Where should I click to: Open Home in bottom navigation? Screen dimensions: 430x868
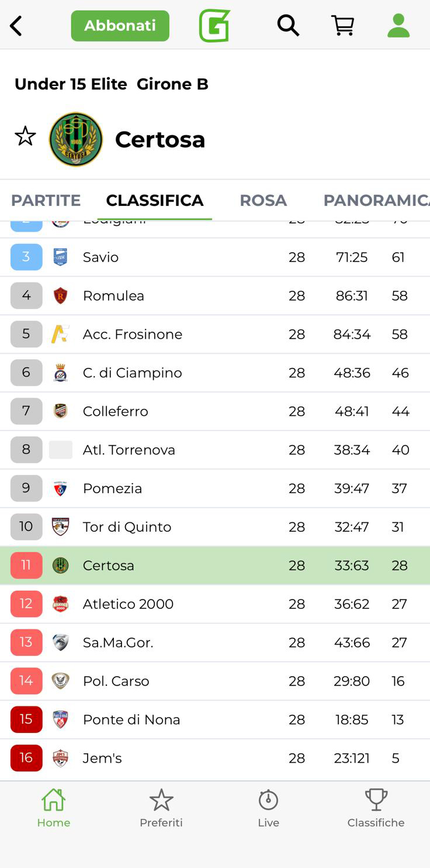(x=53, y=807)
